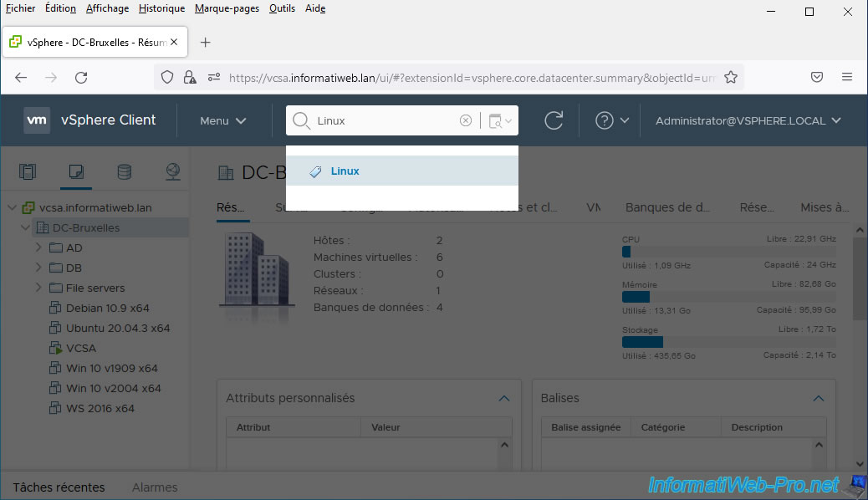Expand the File servers folder
Screen dimensions: 868x500
pyautogui.click(x=38, y=288)
